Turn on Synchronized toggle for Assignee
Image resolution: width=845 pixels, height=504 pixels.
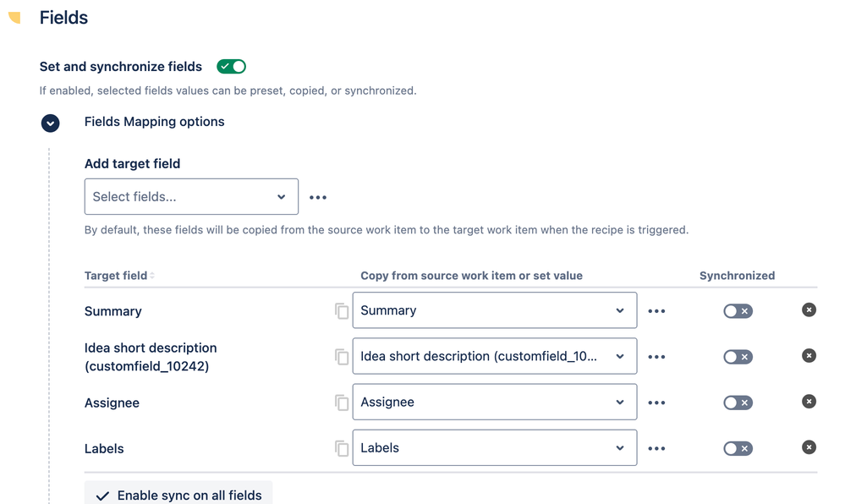tap(738, 403)
